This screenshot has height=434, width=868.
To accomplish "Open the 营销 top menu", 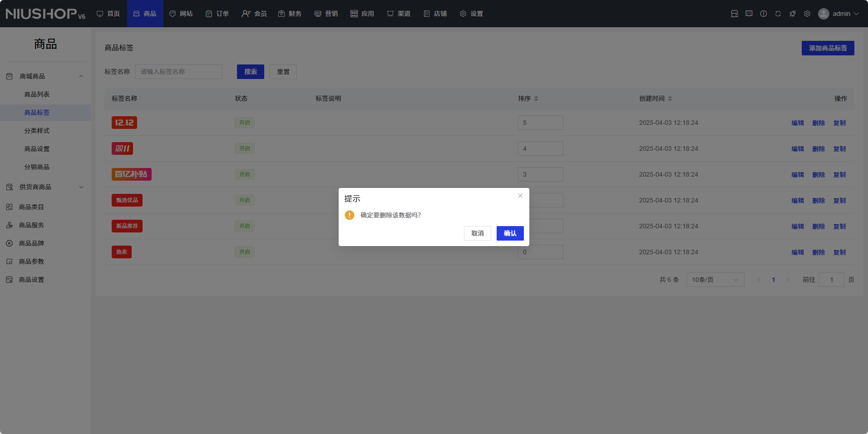I will [326, 14].
